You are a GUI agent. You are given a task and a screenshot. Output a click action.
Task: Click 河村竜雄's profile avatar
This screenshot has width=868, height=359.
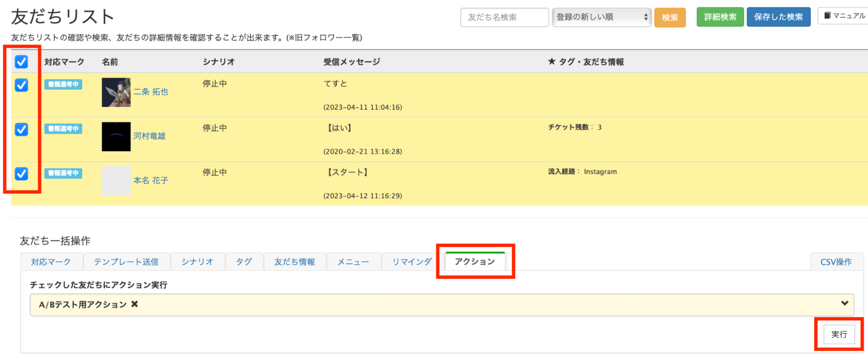point(116,137)
